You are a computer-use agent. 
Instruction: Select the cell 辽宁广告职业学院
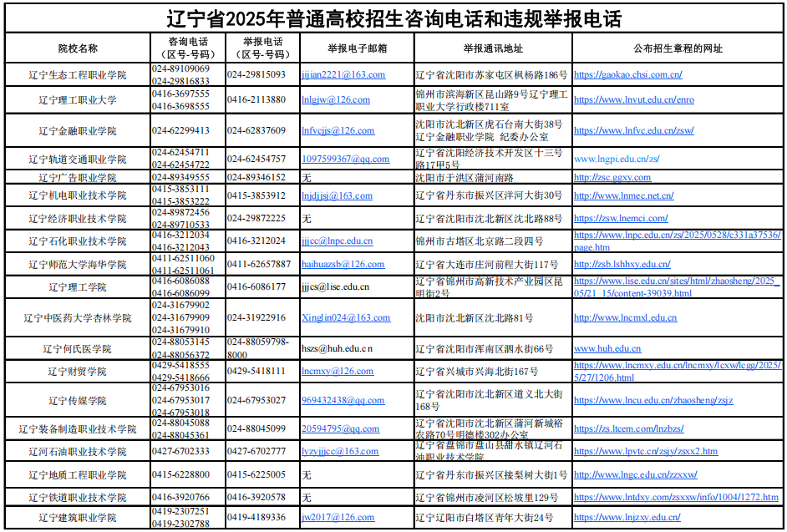pyautogui.click(x=78, y=177)
